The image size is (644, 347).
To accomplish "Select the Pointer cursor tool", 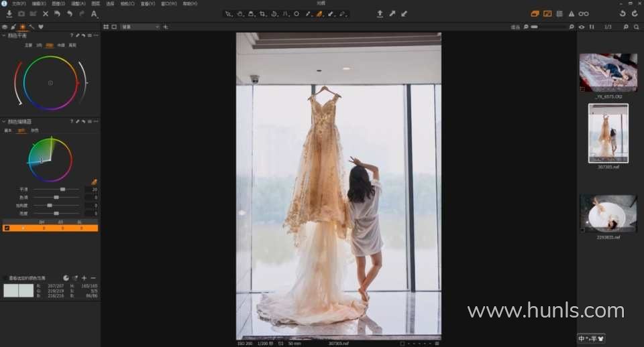I will tap(228, 14).
